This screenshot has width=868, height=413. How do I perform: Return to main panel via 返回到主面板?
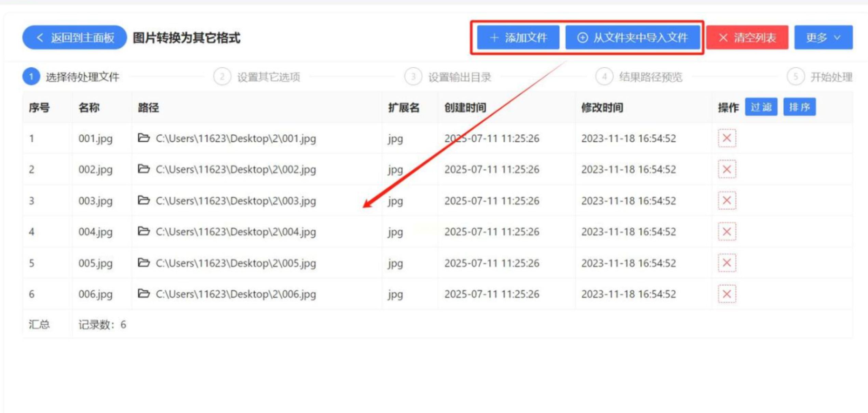tap(74, 37)
